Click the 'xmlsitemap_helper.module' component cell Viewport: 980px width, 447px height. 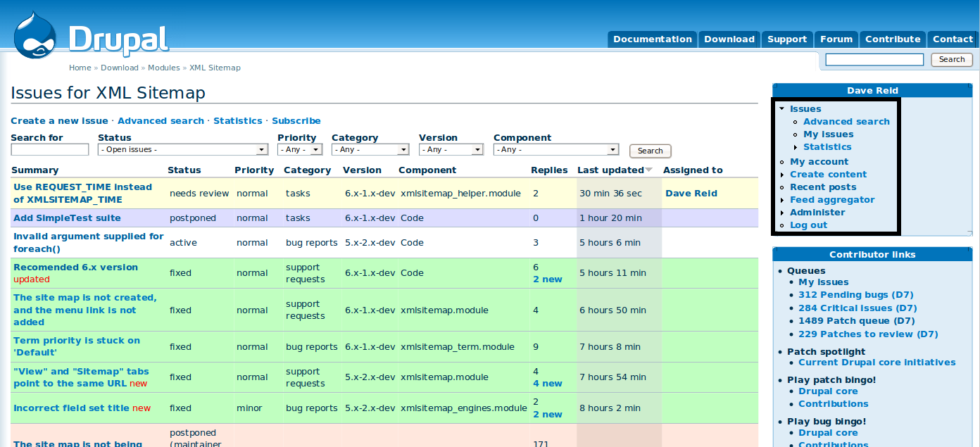pyautogui.click(x=460, y=194)
